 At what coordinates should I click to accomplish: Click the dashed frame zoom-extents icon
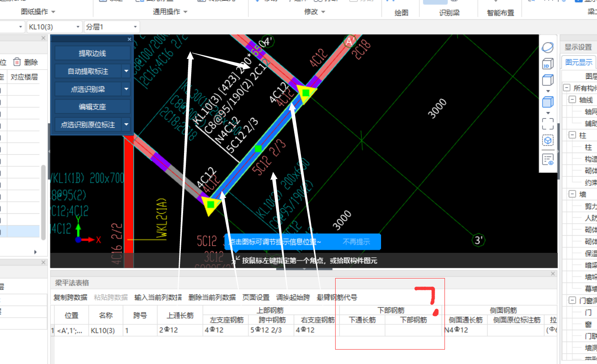pyautogui.click(x=548, y=123)
